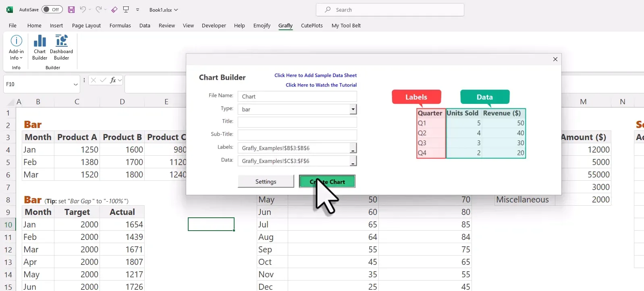Screen dimensions: 644x291
Task: Select column B header
Action: 38,102
